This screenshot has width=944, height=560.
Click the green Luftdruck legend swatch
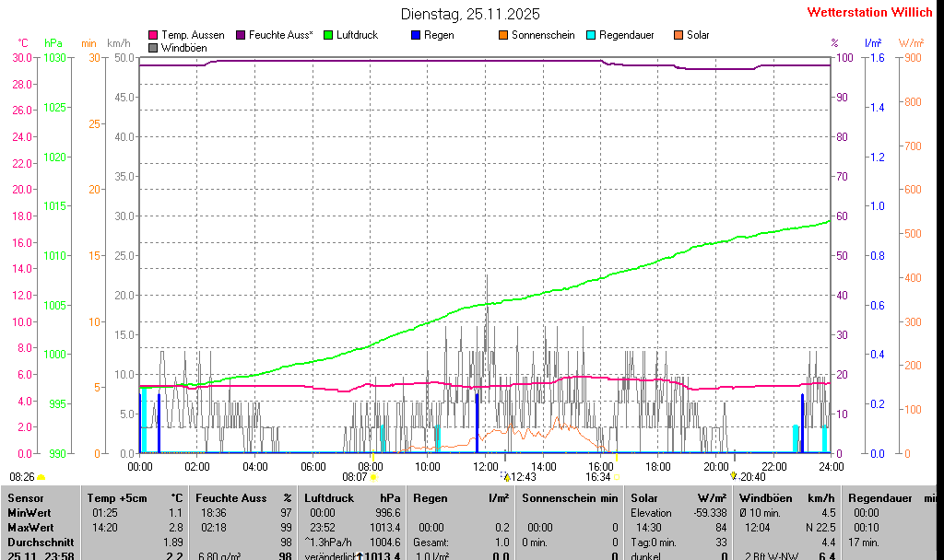[x=327, y=35]
